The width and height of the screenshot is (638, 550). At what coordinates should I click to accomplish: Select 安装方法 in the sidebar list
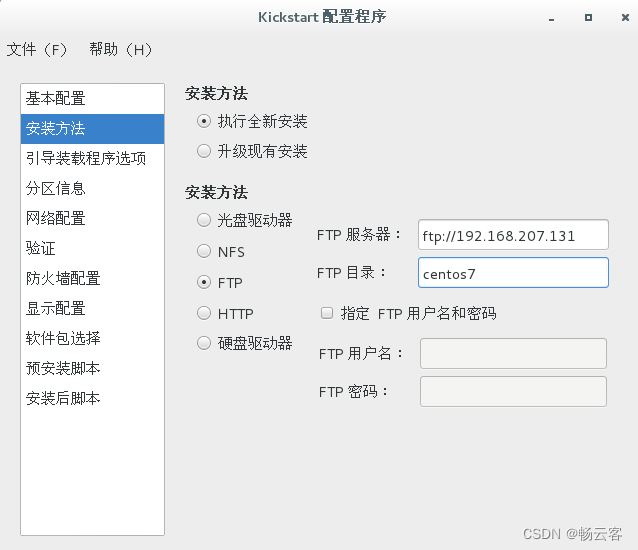(x=92, y=129)
